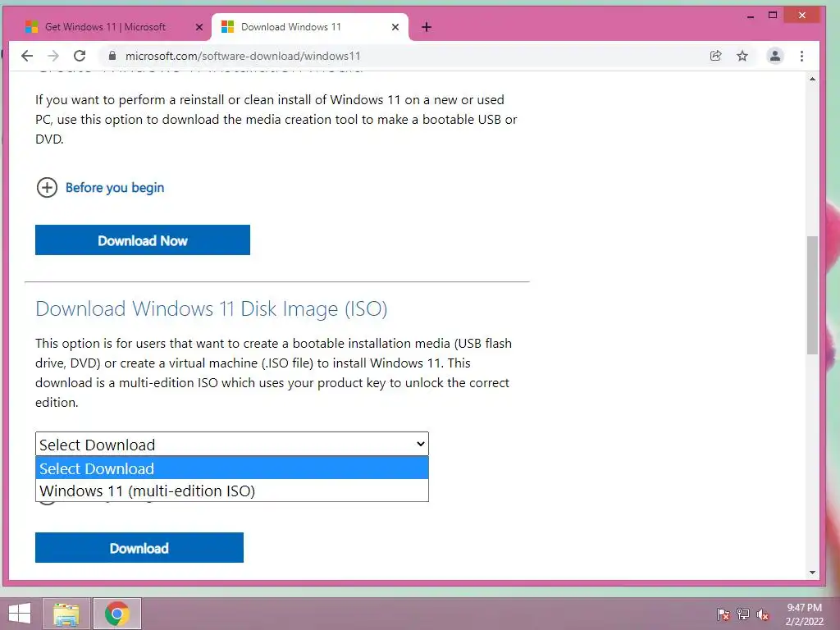Viewport: 840px width, 630px height.
Task: Switch to Get Windows 11 | Microsoft tab
Action: click(x=105, y=27)
